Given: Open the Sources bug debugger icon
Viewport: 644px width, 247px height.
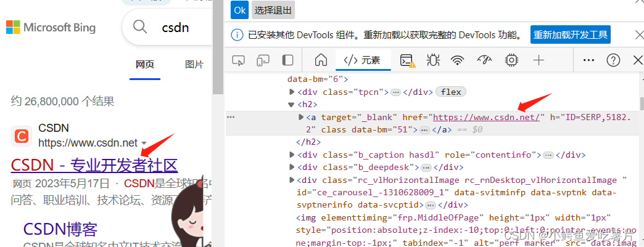Looking at the screenshot, I should point(432,60).
